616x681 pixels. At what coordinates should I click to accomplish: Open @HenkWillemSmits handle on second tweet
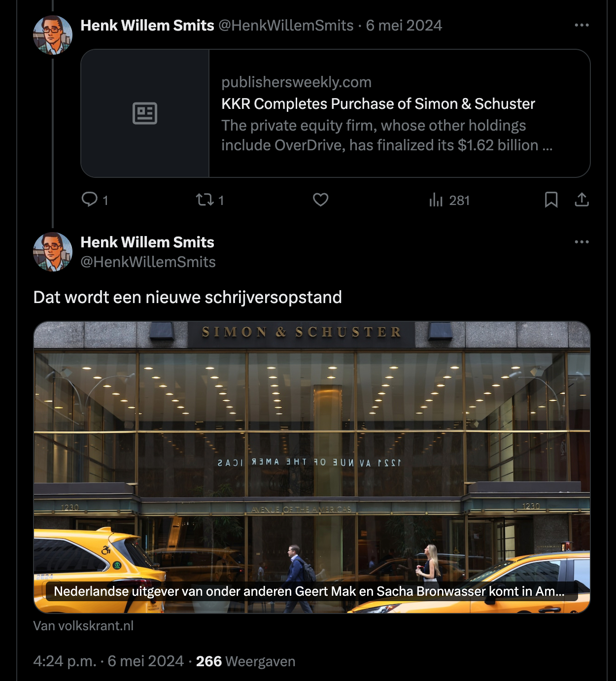point(148,262)
